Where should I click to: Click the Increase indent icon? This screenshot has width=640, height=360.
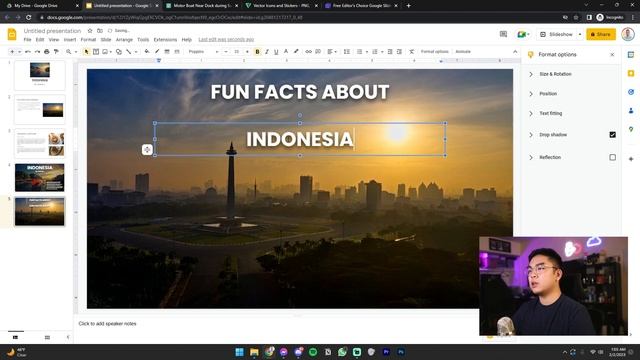click(399, 52)
